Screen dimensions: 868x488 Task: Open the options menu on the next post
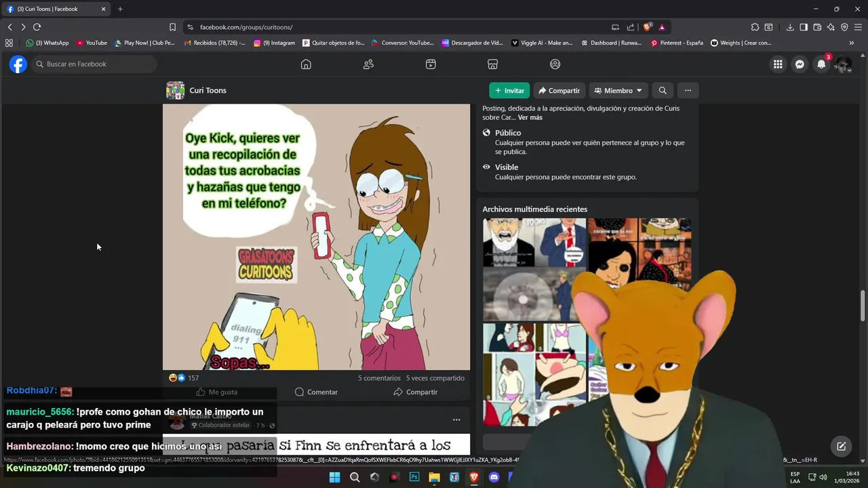coord(456,420)
